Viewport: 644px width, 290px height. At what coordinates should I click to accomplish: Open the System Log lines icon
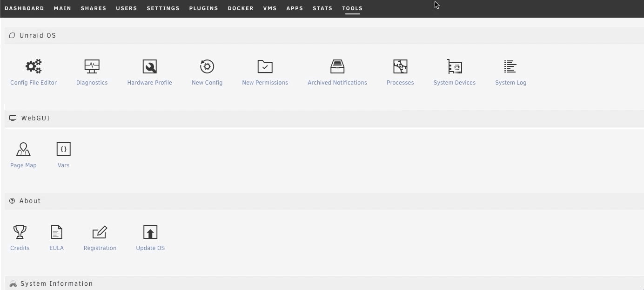(x=510, y=66)
